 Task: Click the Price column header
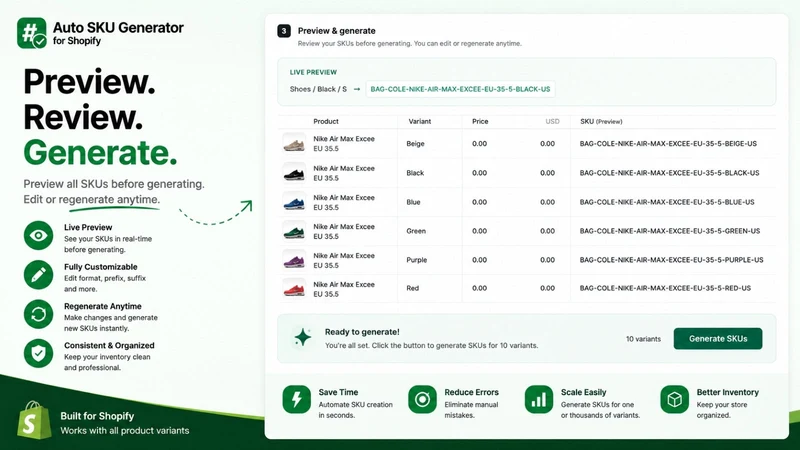click(480, 121)
